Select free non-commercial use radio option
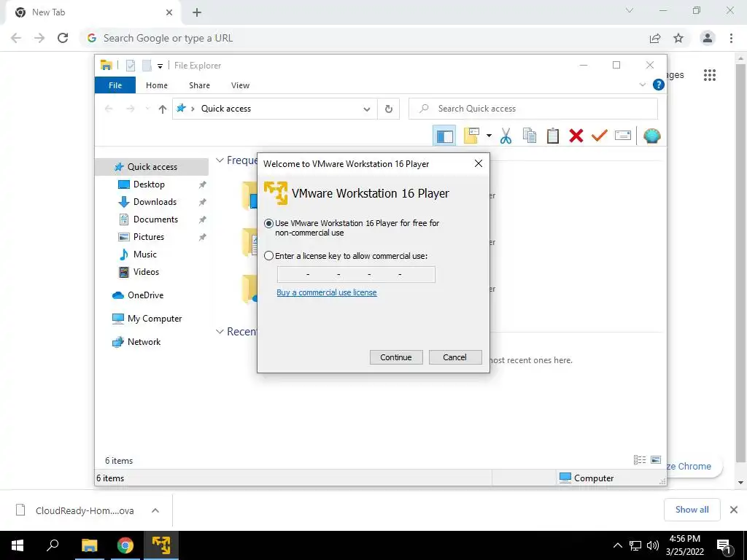The width and height of the screenshot is (747, 560). click(268, 223)
